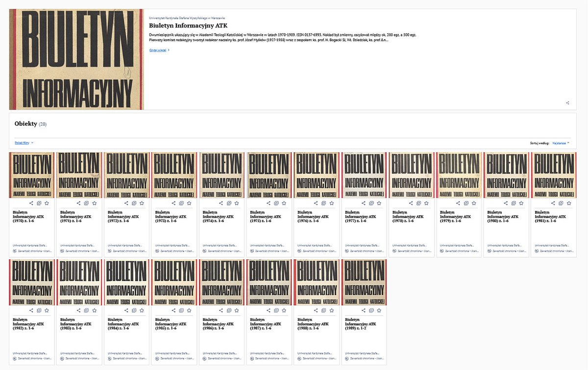Screen dimensions: 588x370
Task: Star the (1973) z. 1-6 issue
Action: tap(190, 203)
